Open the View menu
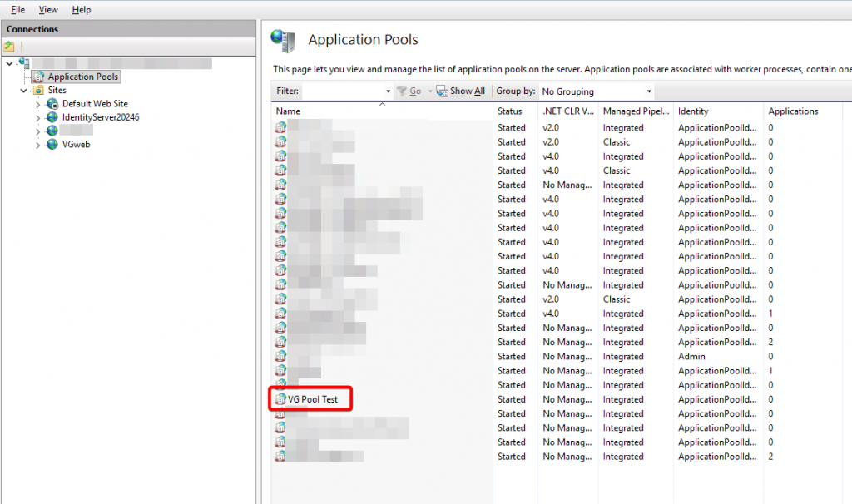Screen dimensions: 852x504 [x=48, y=10]
